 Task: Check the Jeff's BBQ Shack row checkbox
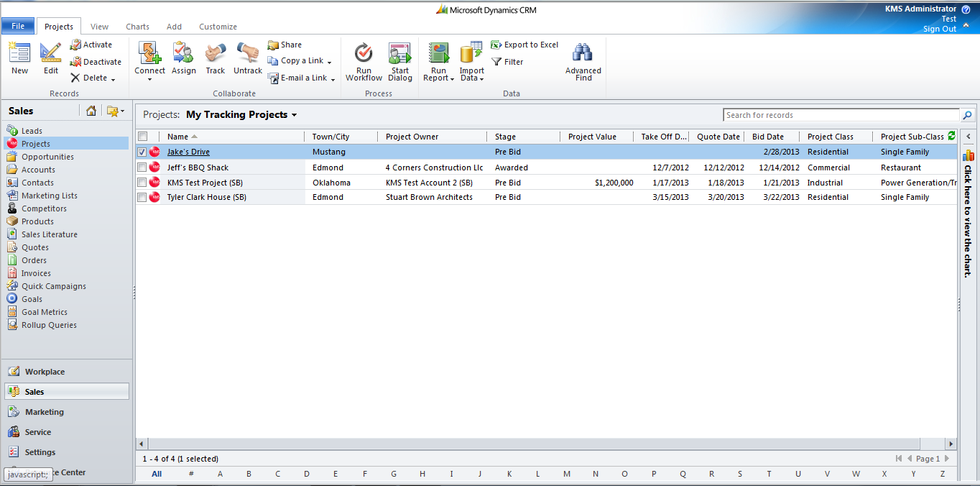tap(142, 168)
